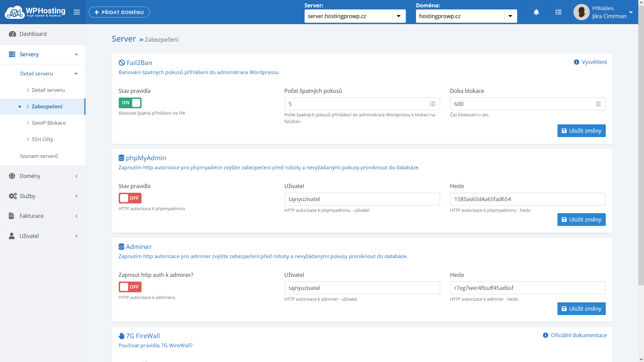Open the Doména dropdown selector
Image resolution: width=644 pixels, height=362 pixels.
click(510, 16)
